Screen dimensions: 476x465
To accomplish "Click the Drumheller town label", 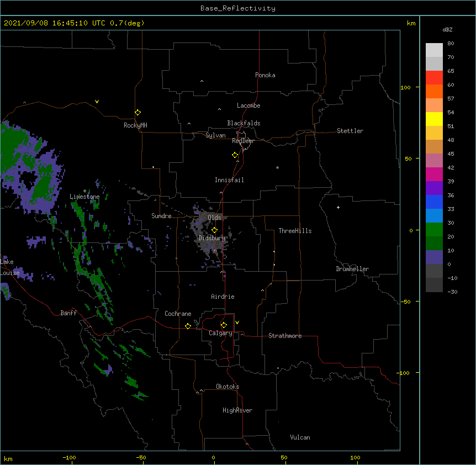I will pos(352,269).
